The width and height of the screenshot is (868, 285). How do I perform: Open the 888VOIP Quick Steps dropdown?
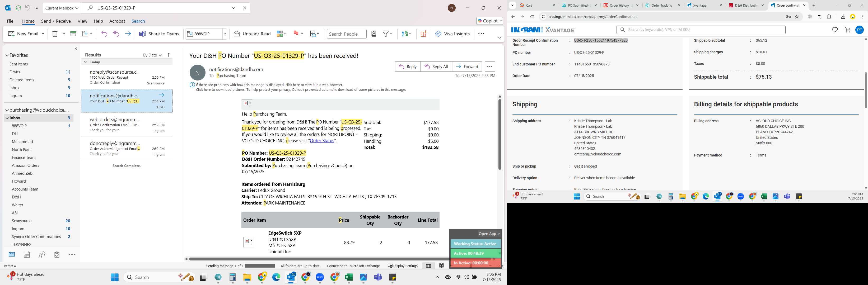click(x=225, y=34)
